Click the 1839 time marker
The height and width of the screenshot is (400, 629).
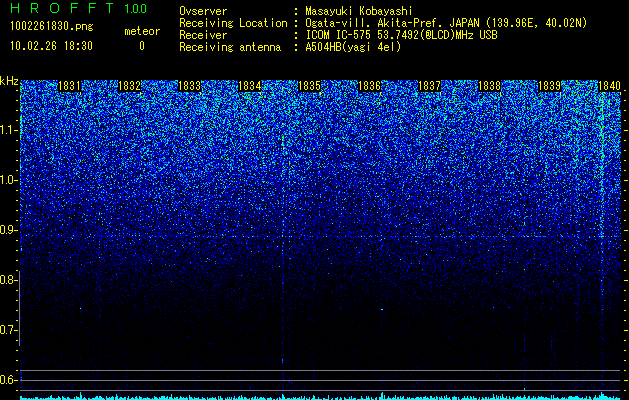pyautogui.click(x=549, y=86)
